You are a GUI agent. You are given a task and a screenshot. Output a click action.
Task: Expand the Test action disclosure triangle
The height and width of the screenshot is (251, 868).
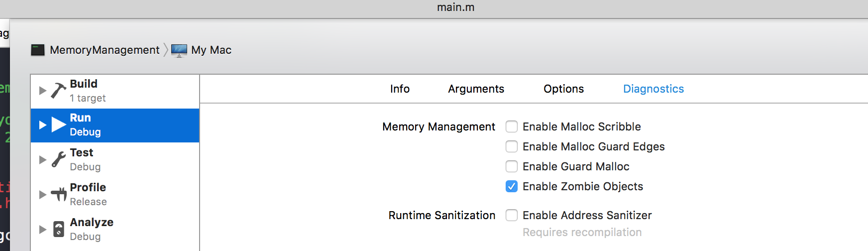click(43, 160)
